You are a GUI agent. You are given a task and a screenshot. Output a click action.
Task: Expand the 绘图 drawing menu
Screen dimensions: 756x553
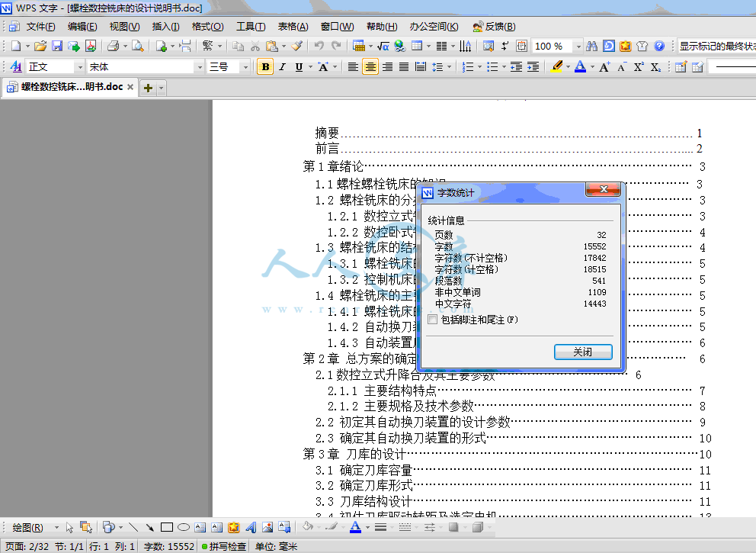tap(34, 527)
